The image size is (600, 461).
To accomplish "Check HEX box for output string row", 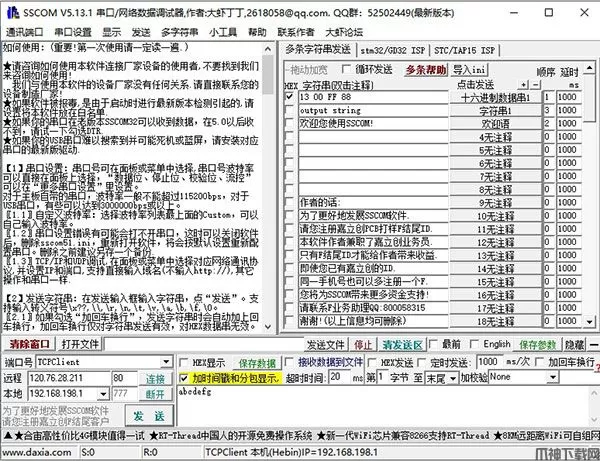I will click(290, 110).
